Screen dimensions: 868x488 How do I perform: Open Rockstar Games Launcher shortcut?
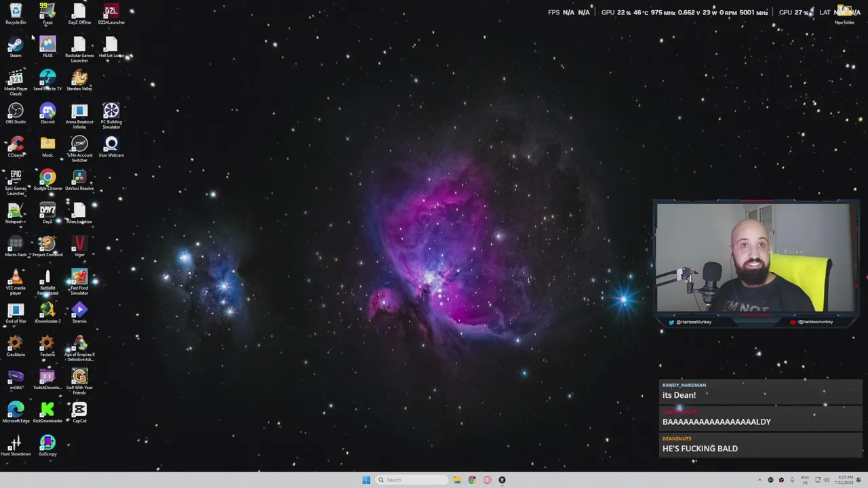pyautogui.click(x=79, y=49)
